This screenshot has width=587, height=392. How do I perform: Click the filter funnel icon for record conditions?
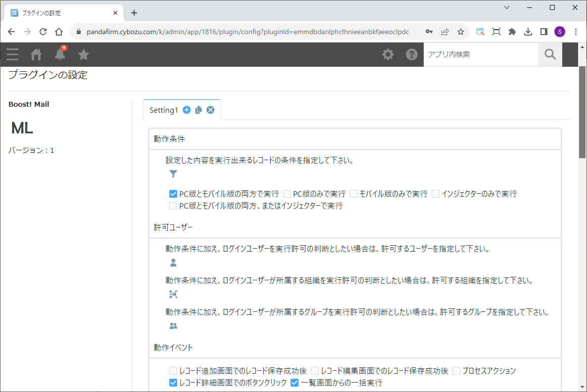point(173,174)
